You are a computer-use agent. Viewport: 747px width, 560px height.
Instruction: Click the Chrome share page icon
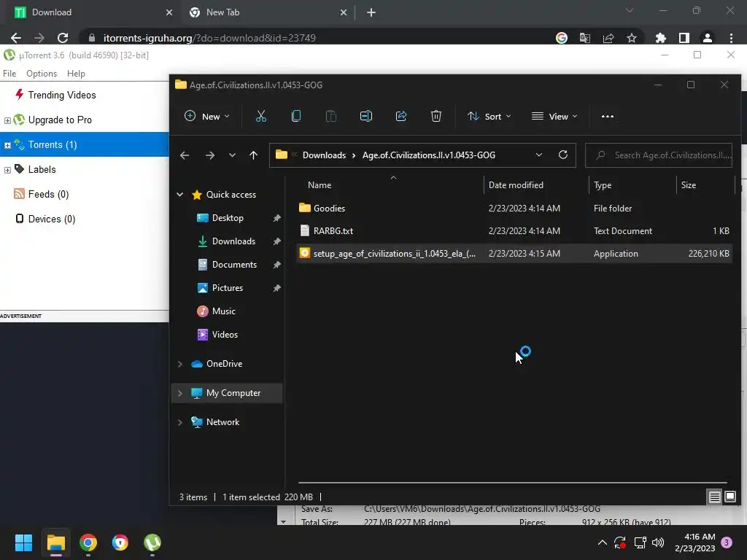coord(608,38)
